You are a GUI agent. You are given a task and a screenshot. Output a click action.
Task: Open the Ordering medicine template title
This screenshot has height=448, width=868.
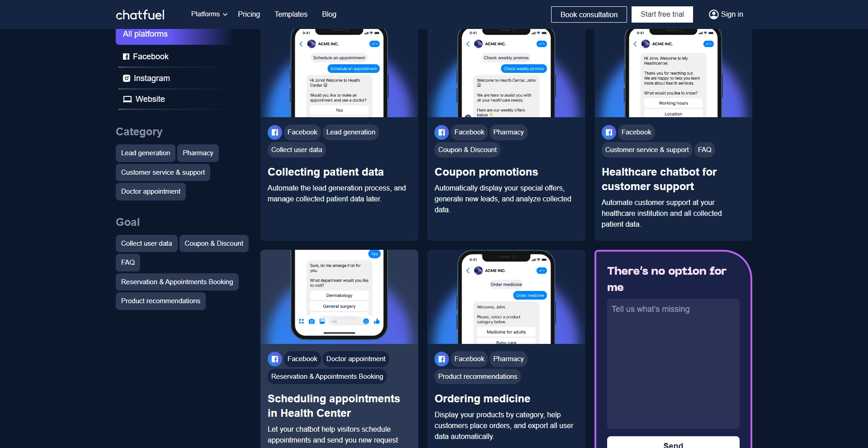point(482,399)
